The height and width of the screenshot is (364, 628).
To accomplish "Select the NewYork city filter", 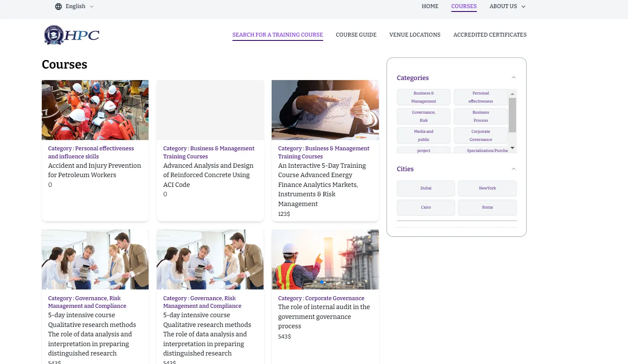I will [x=487, y=188].
